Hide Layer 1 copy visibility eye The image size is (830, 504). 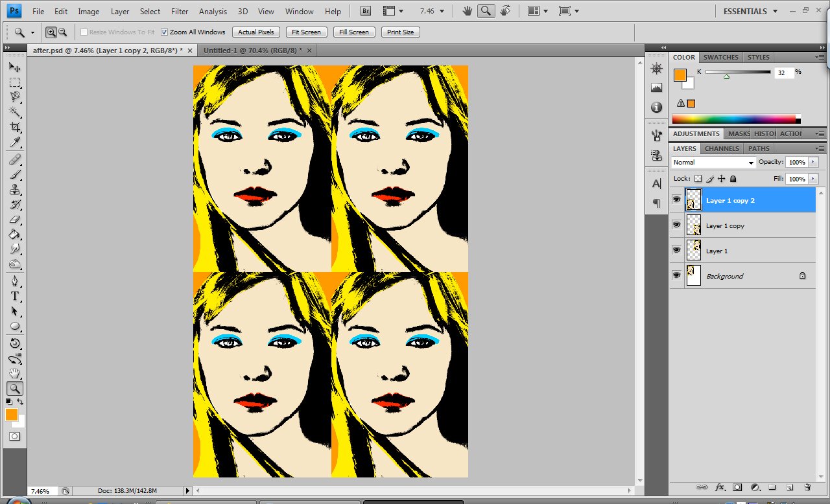tap(676, 225)
